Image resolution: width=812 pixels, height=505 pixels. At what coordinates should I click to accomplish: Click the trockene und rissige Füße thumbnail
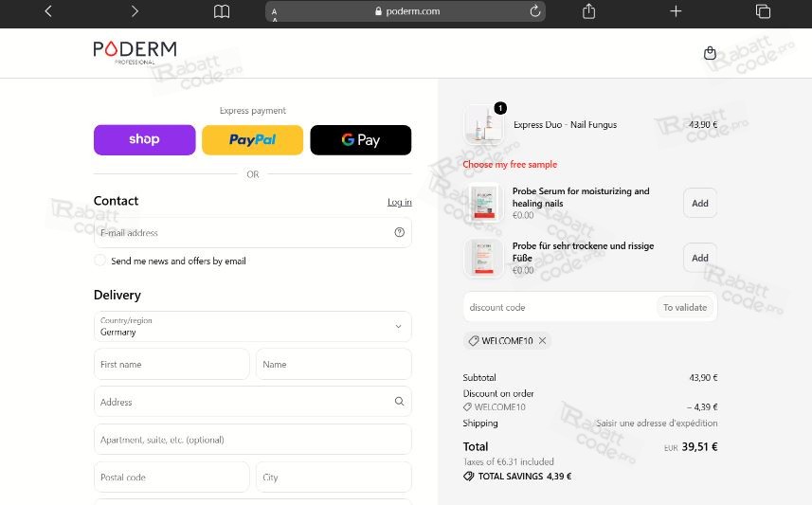tap(483, 258)
